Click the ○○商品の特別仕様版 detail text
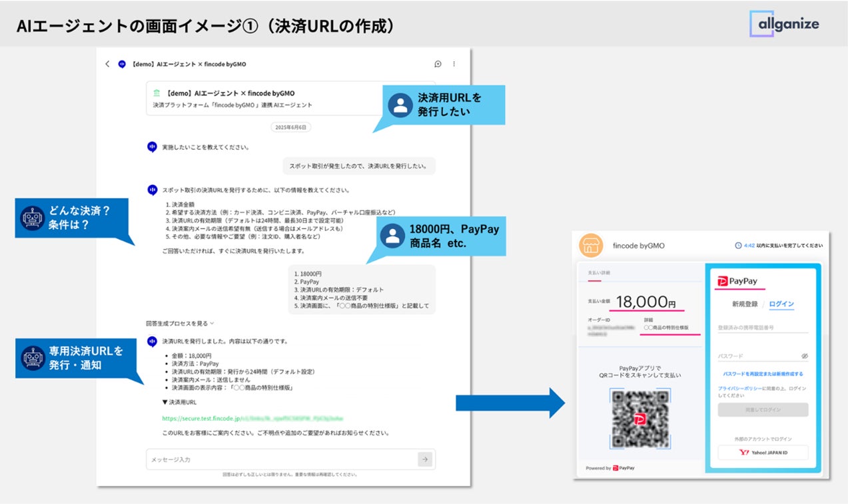This screenshot has height=504, width=848. 666,328
